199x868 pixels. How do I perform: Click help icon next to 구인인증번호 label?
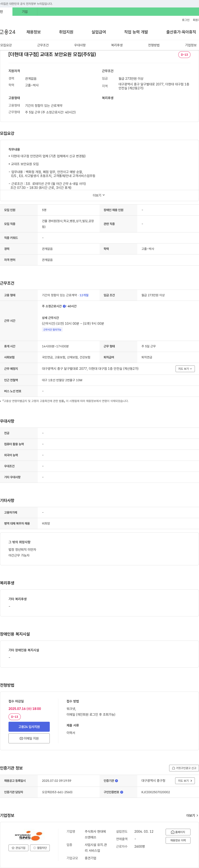(x=122, y=792)
